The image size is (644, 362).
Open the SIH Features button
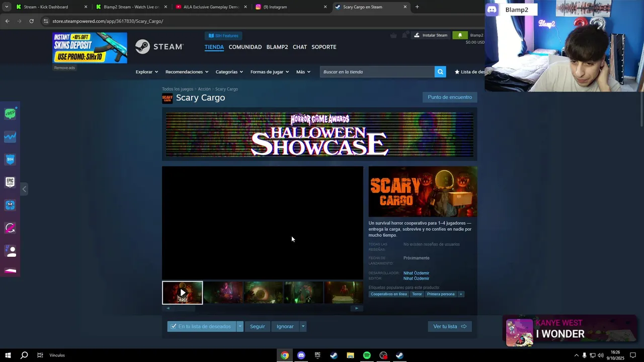coord(223,36)
